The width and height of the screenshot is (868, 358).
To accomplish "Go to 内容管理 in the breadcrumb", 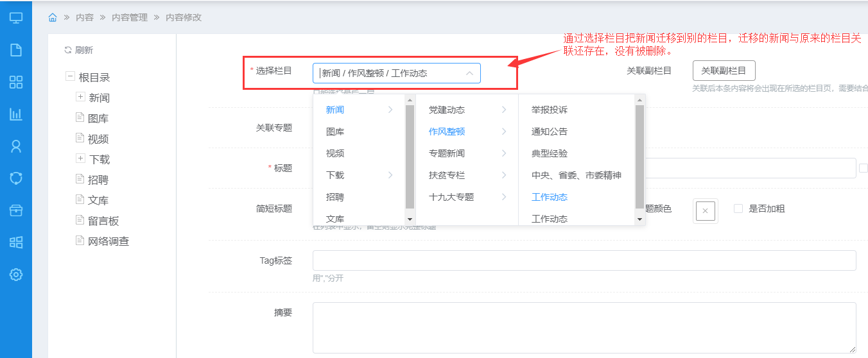I will point(130,17).
